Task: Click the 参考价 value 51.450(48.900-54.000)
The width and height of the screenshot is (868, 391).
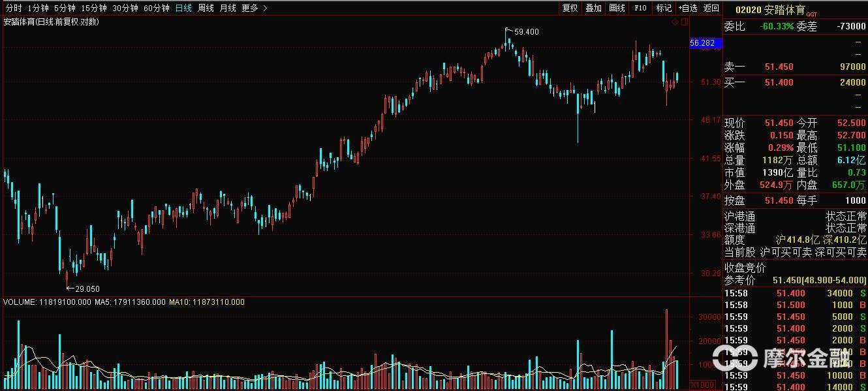Action: [820, 280]
